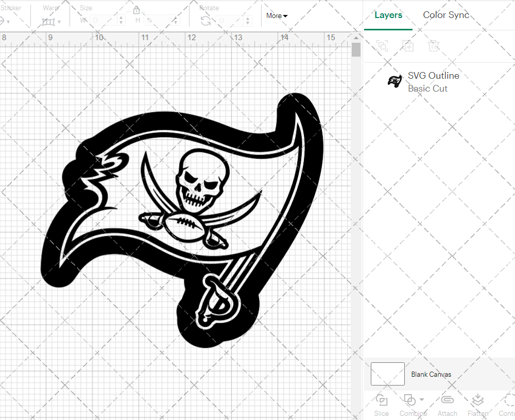Click the Basic Cut label

[x=427, y=89]
